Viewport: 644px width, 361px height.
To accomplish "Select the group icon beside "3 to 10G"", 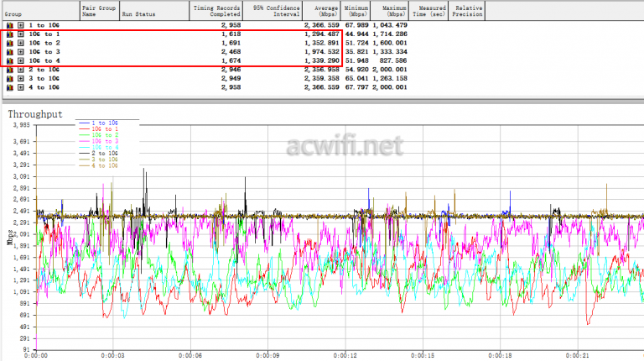I will [10, 78].
